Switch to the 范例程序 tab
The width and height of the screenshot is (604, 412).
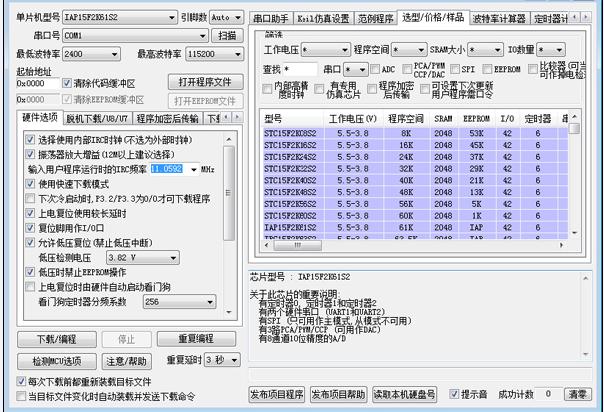pyautogui.click(x=376, y=18)
